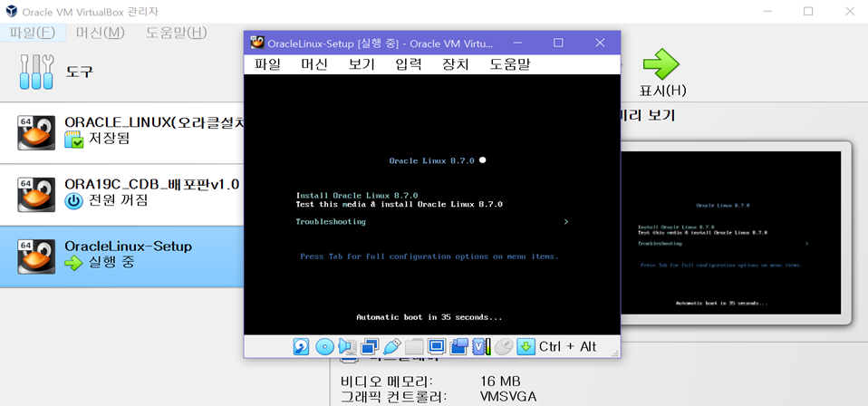Image resolution: width=868 pixels, height=406 pixels.
Task: Click the 16 MB video memory value
Action: click(500, 382)
